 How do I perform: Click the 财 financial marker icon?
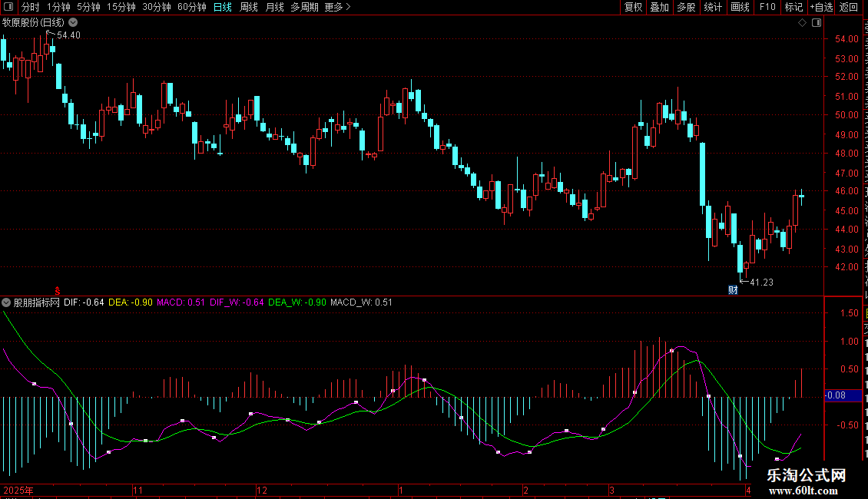[733, 289]
